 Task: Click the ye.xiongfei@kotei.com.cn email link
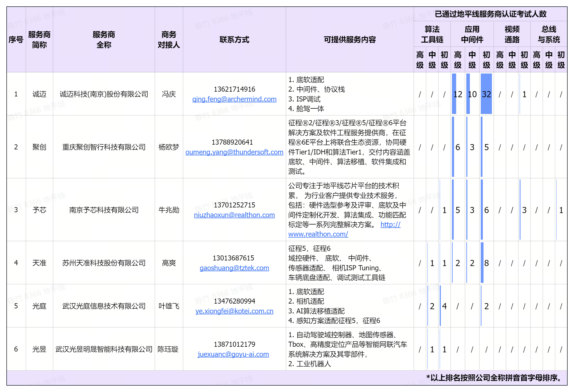(x=234, y=311)
